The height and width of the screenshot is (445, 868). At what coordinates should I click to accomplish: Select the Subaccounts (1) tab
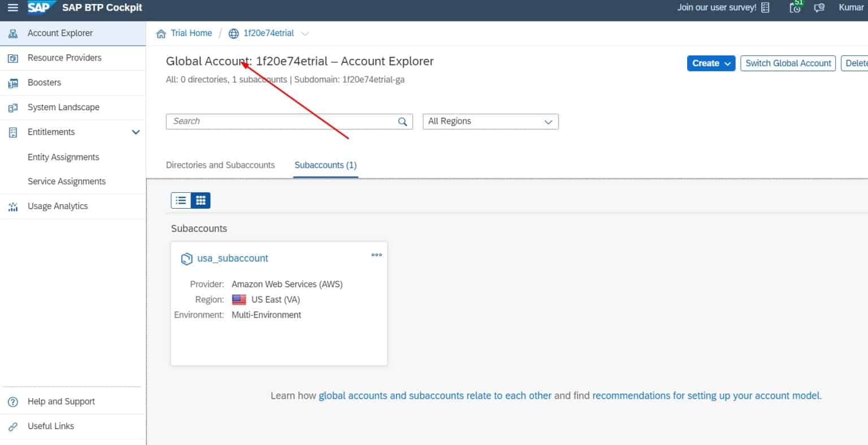325,165
